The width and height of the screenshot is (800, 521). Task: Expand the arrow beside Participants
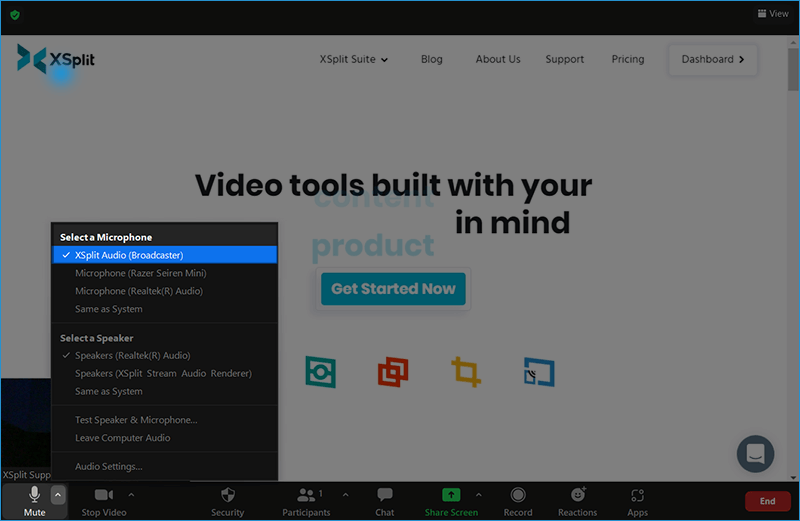coord(345,495)
